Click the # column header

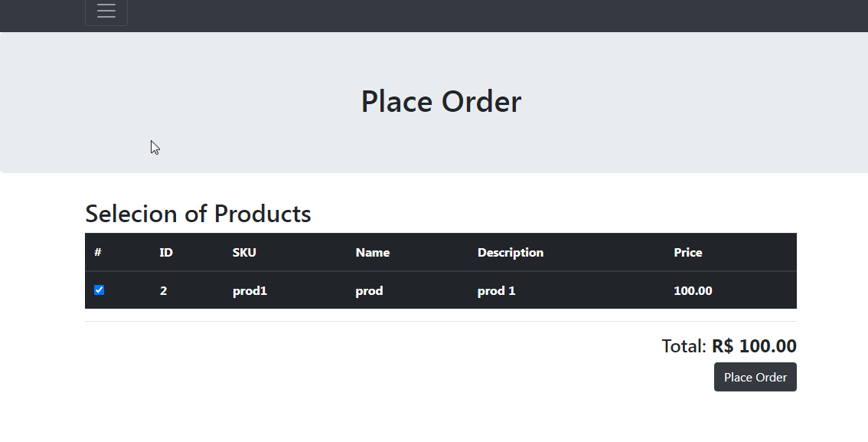[x=96, y=252]
